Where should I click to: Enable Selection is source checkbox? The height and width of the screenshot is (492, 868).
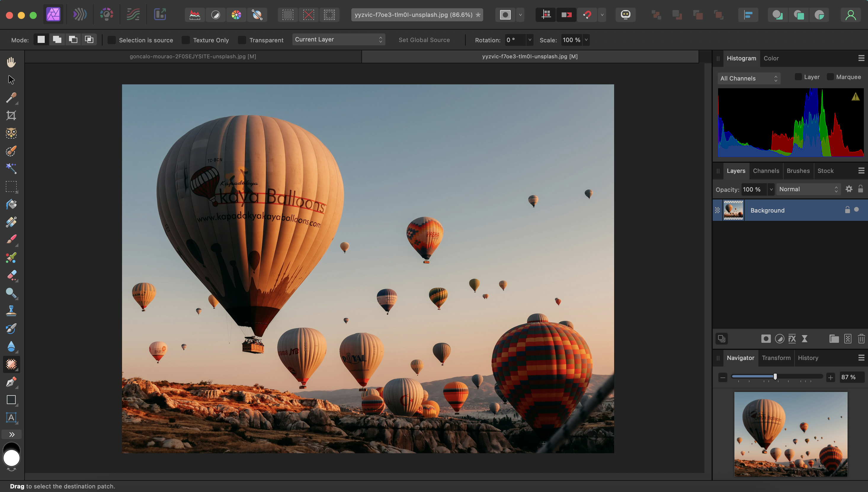(x=112, y=40)
